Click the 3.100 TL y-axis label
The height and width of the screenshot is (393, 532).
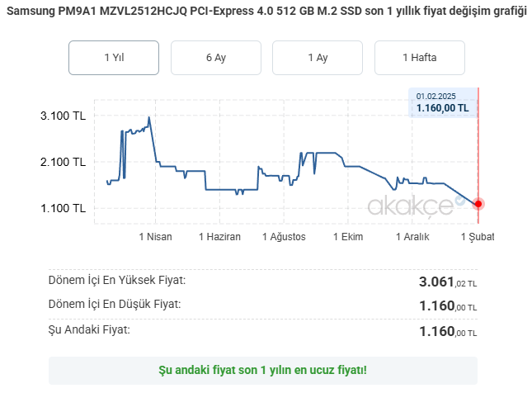[63, 116]
